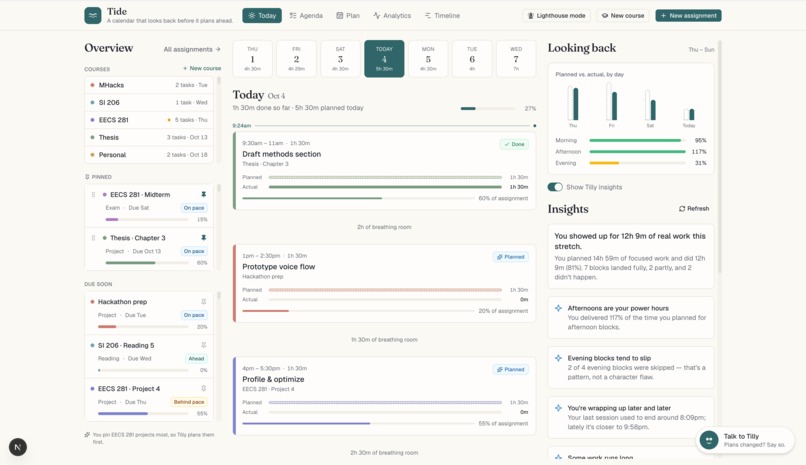Screen dimensions: 806x465
Task: Click On pace badge for EECS 281 Midterm
Action: [194, 208]
